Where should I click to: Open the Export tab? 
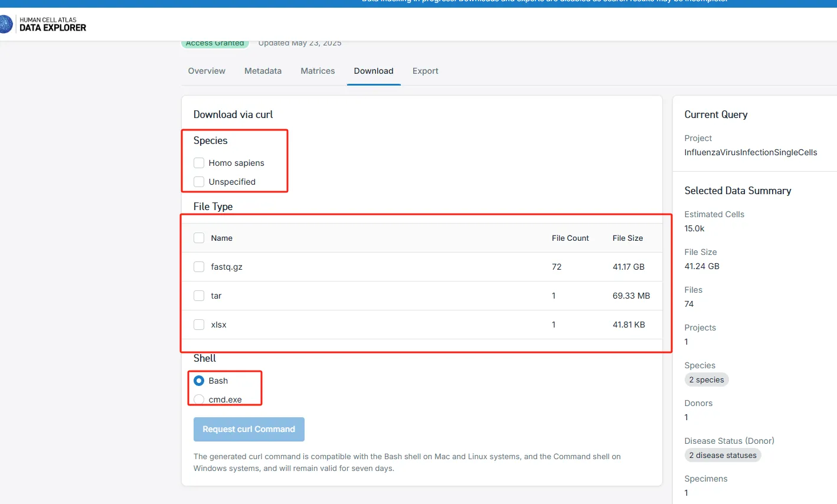tap(425, 71)
